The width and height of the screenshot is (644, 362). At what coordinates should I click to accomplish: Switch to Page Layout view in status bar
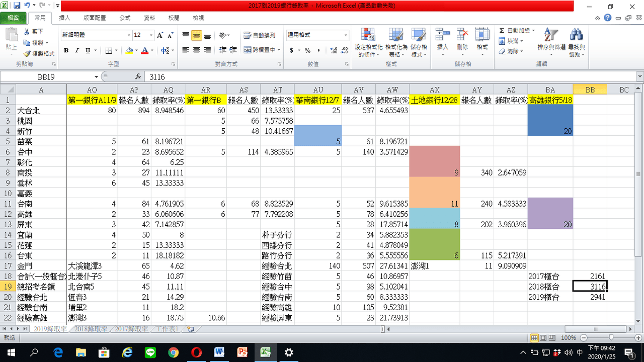pos(543,338)
